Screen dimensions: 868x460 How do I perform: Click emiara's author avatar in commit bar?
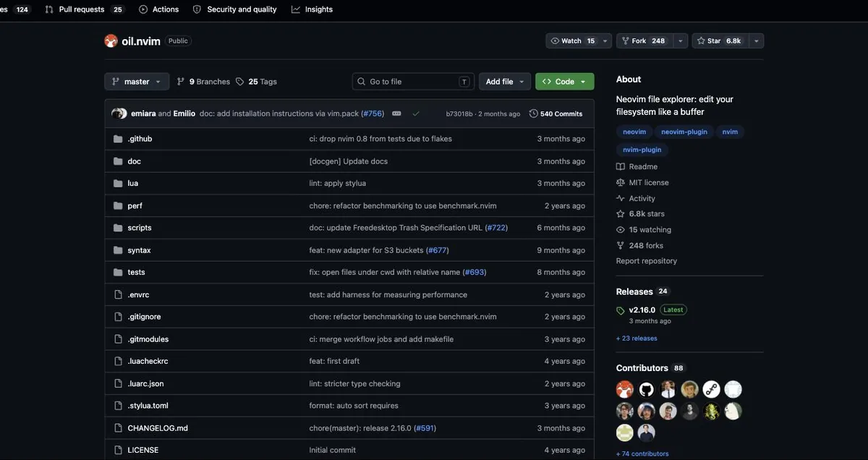point(119,114)
